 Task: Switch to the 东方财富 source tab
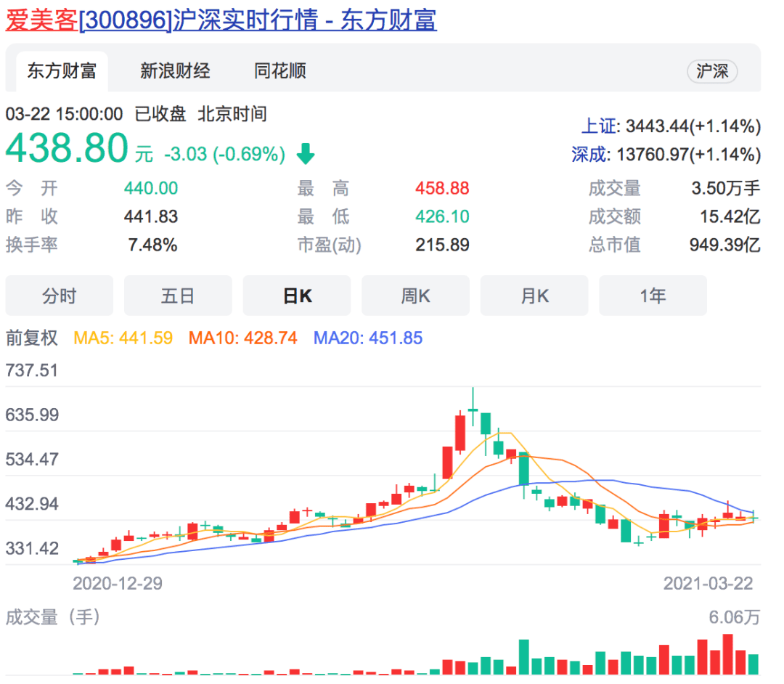pos(62,71)
